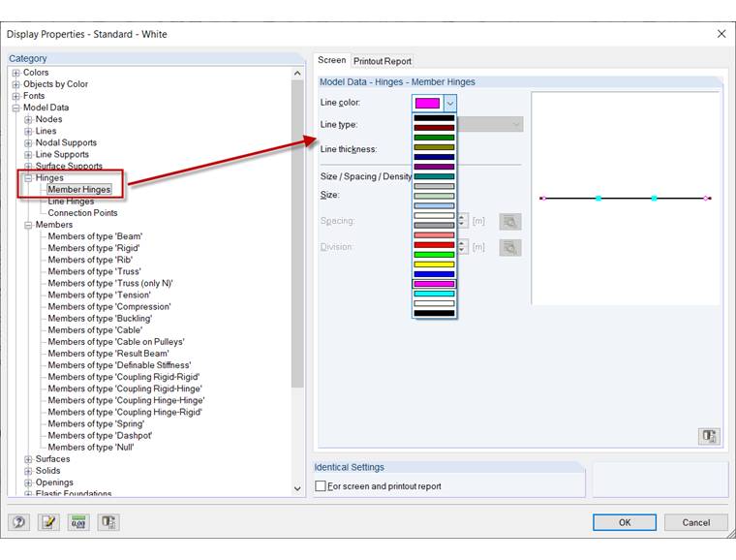Switch to the Printout Report tab
Screen dimensions: 736x560
click(383, 61)
